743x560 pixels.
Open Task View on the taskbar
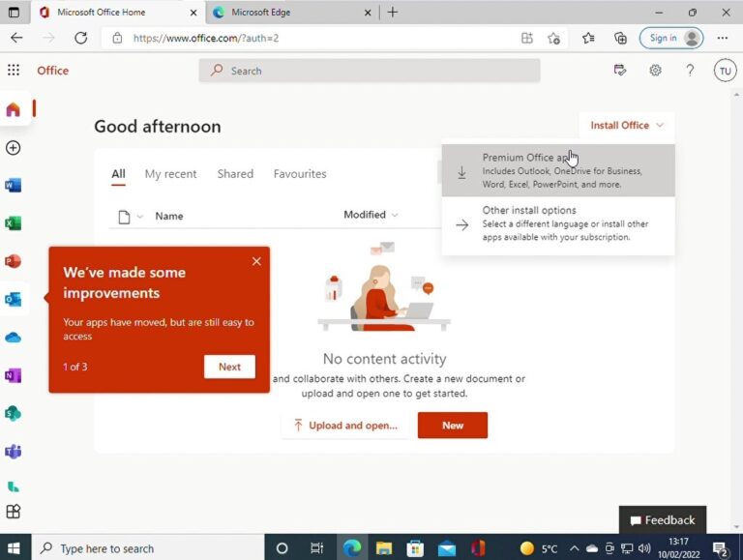[316, 548]
